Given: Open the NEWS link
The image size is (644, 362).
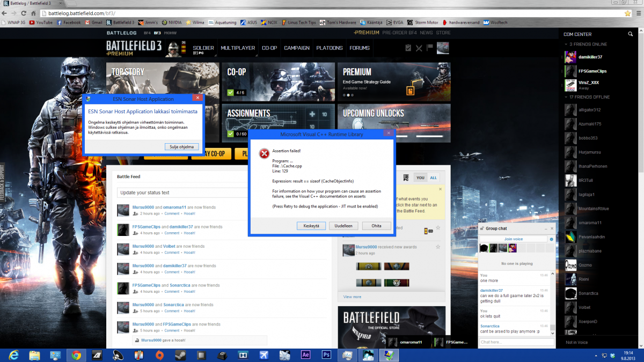Looking at the screenshot, I should [x=426, y=33].
